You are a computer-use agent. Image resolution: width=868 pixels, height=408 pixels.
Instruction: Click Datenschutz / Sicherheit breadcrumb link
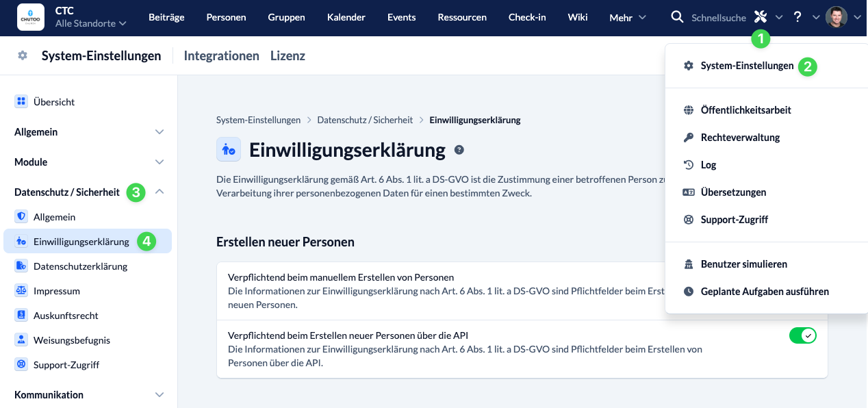(365, 120)
